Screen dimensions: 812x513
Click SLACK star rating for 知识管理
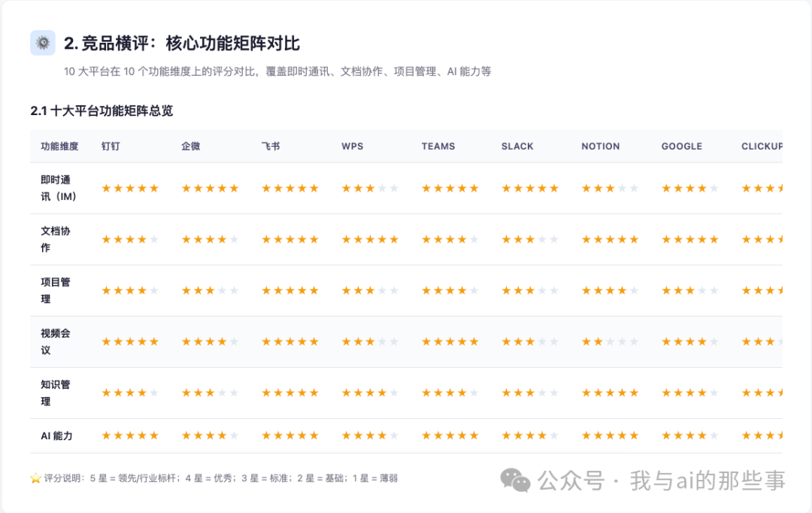pyautogui.click(x=530, y=393)
